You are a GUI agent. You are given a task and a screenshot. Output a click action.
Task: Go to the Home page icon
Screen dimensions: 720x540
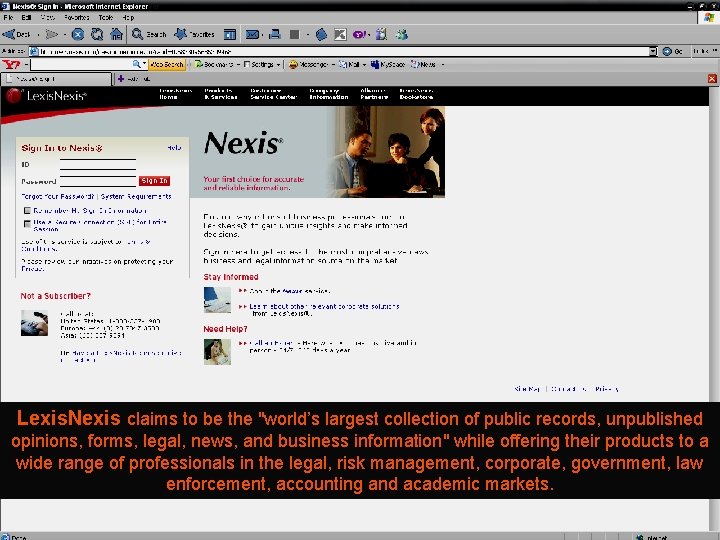[116, 34]
